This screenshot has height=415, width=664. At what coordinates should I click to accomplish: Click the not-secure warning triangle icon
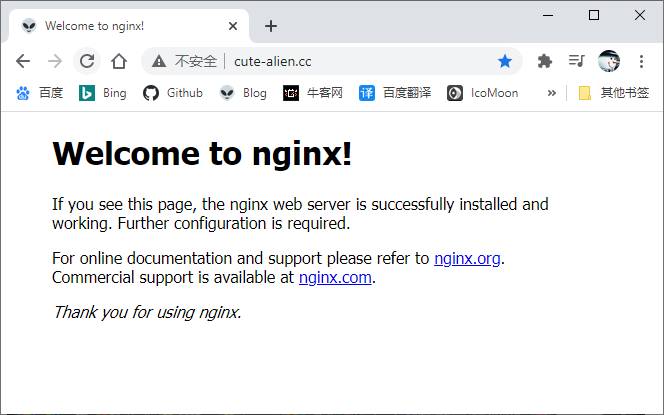(159, 61)
